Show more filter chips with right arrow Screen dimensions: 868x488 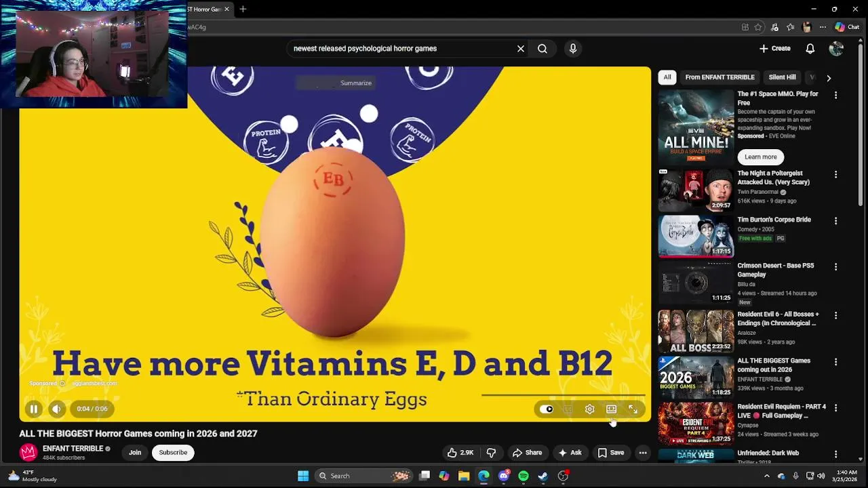pos(828,78)
